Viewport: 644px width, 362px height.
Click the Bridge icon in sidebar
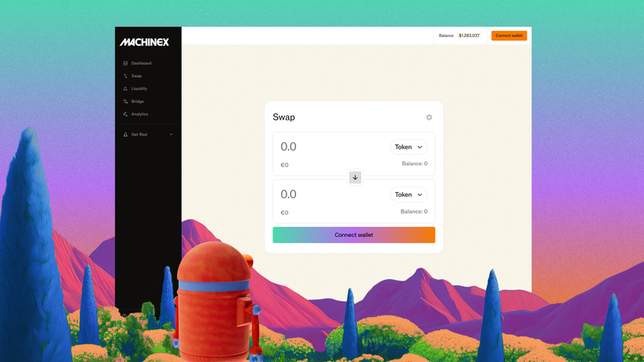[x=125, y=102]
